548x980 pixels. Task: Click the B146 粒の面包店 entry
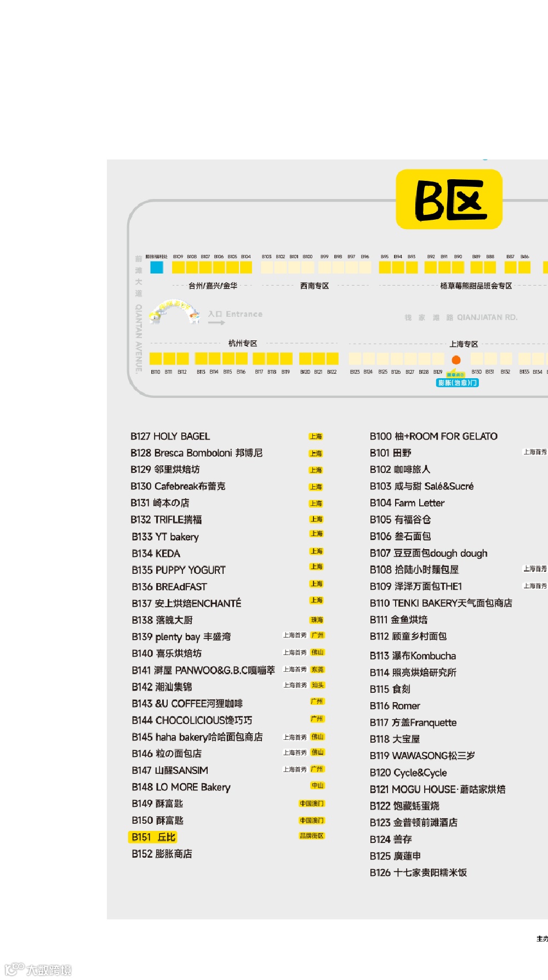pos(167,754)
